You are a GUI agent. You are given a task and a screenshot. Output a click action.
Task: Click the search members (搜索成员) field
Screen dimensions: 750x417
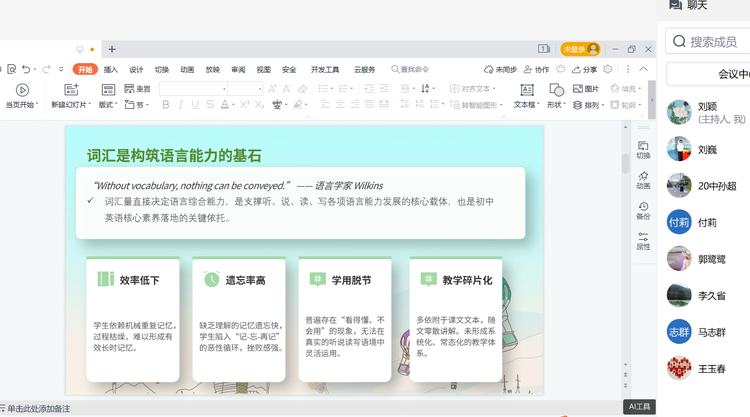pos(709,42)
